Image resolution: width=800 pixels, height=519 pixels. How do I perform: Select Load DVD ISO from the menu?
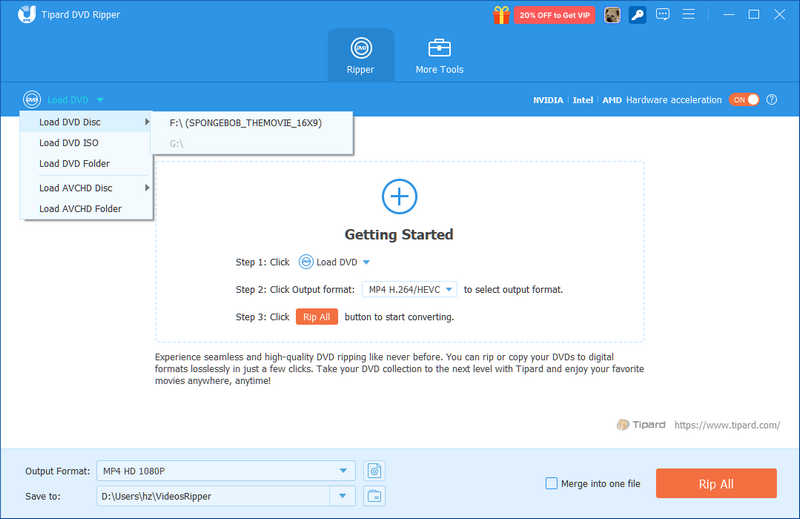point(86,143)
